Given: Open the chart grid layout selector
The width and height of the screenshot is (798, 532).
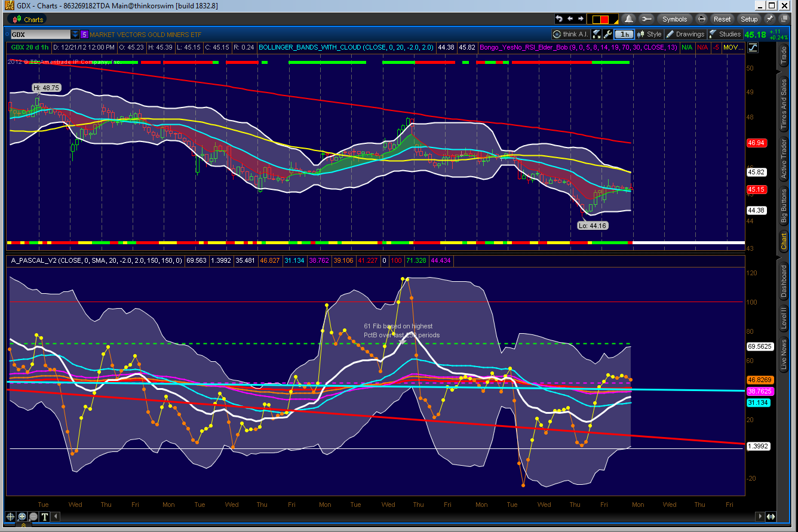Looking at the screenshot, I should point(603,19).
